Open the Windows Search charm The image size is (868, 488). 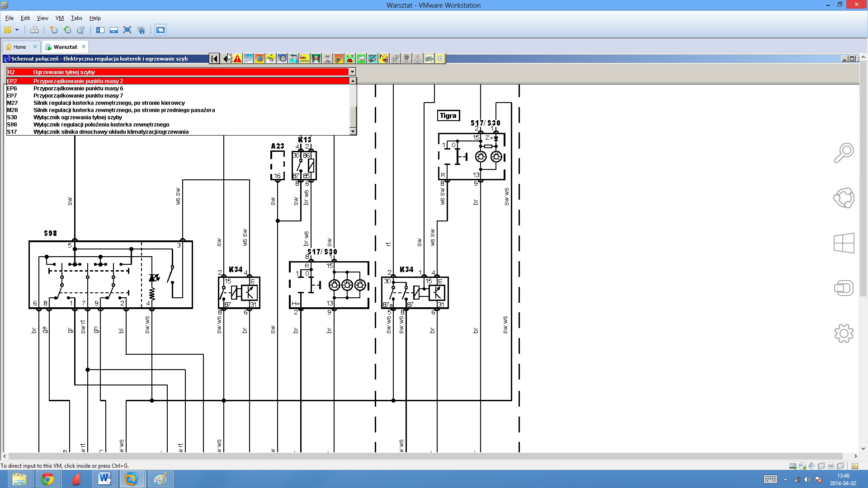tap(844, 153)
